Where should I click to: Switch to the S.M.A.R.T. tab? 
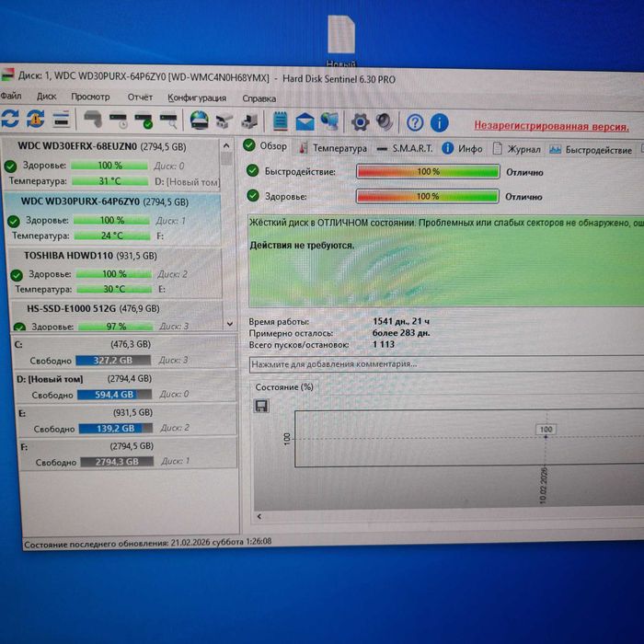(405, 148)
